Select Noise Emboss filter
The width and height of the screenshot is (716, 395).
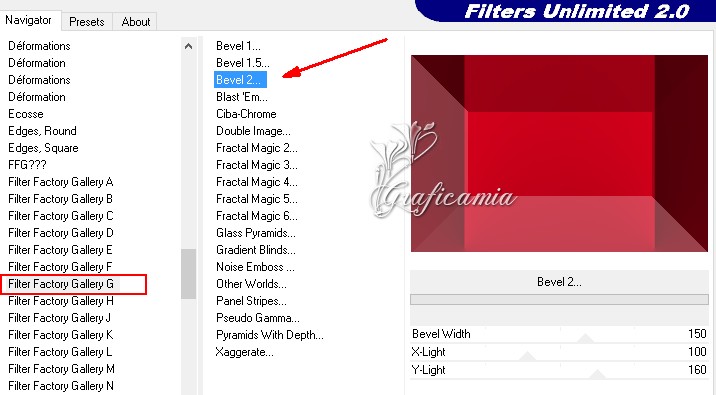tap(255, 267)
